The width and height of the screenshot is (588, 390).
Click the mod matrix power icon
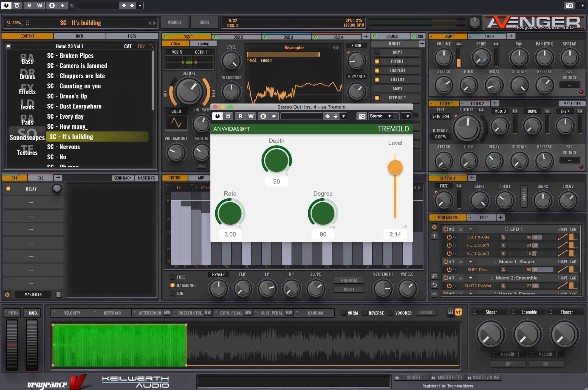coord(434,227)
